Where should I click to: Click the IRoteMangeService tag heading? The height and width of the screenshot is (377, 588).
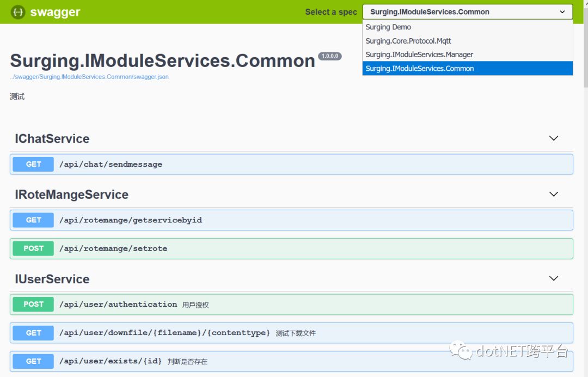pyautogui.click(x=72, y=194)
